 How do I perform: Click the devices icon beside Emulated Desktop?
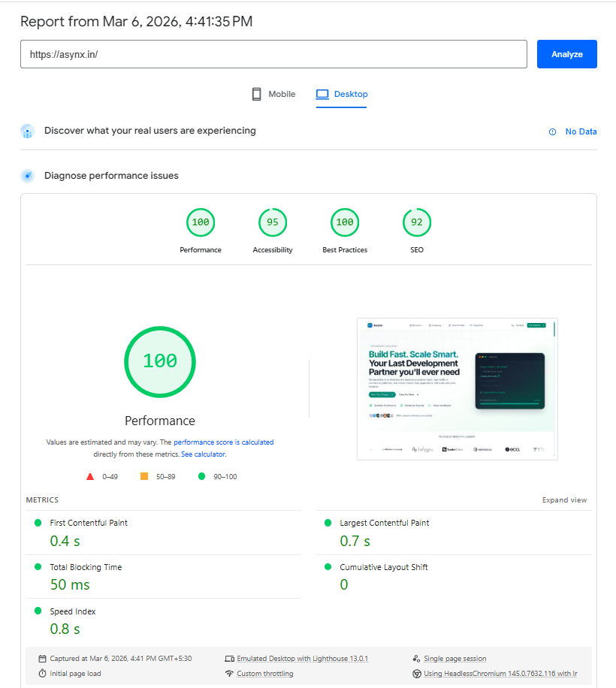click(x=229, y=659)
